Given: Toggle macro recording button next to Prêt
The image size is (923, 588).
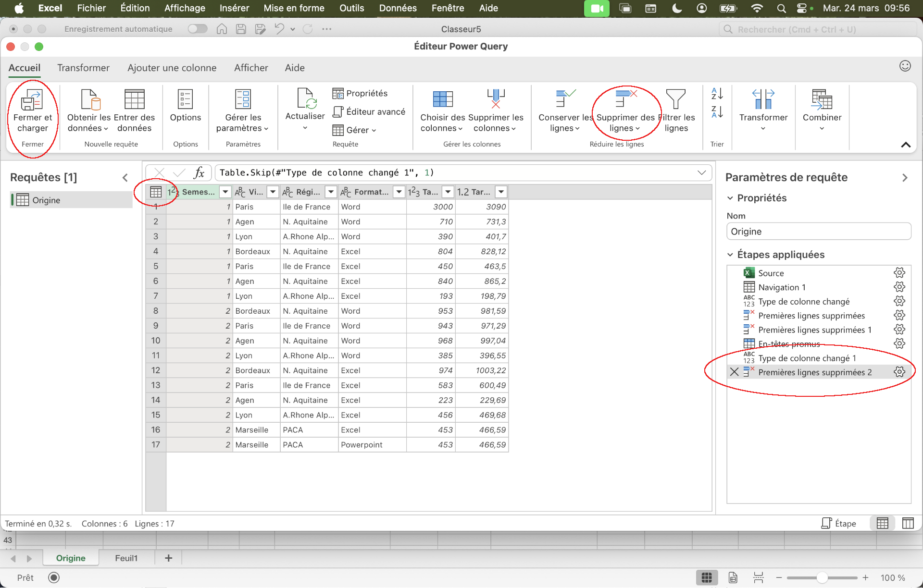Looking at the screenshot, I should coord(54,577).
